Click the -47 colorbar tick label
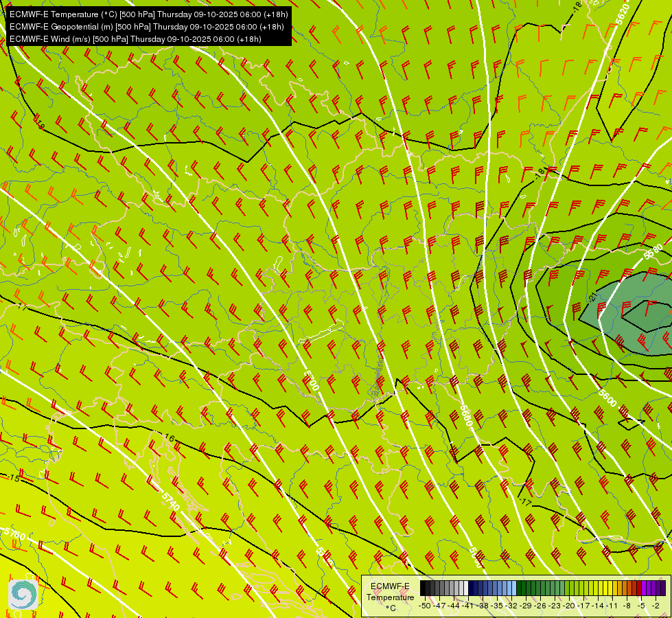Image resolution: width=672 pixels, height=618 pixels. pyautogui.click(x=439, y=606)
